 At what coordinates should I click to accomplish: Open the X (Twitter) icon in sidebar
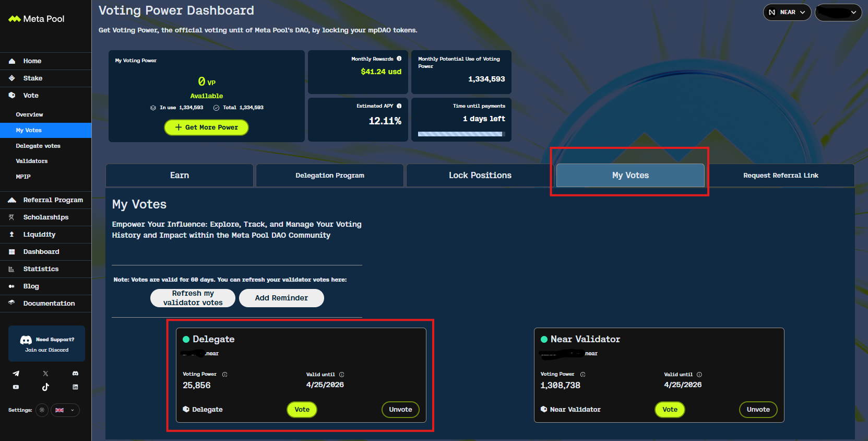click(45, 374)
